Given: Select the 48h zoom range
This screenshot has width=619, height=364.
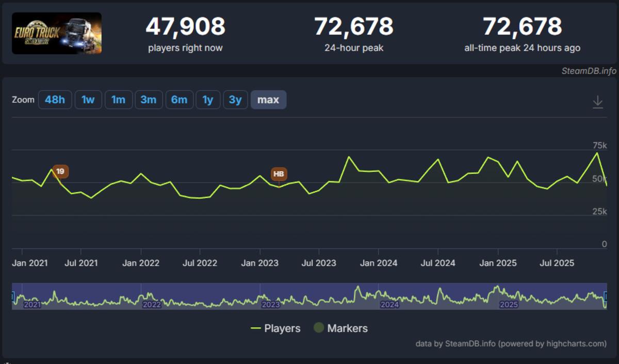Looking at the screenshot, I should click(x=55, y=100).
